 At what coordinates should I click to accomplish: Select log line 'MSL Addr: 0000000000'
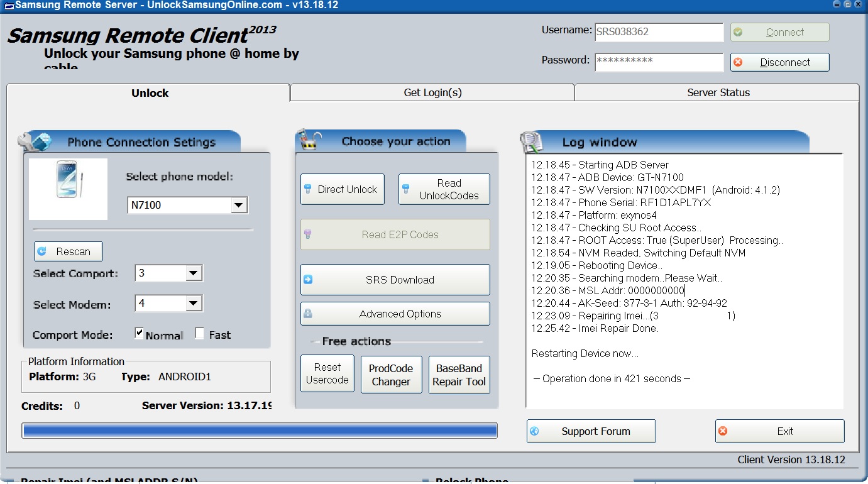pyautogui.click(x=607, y=290)
